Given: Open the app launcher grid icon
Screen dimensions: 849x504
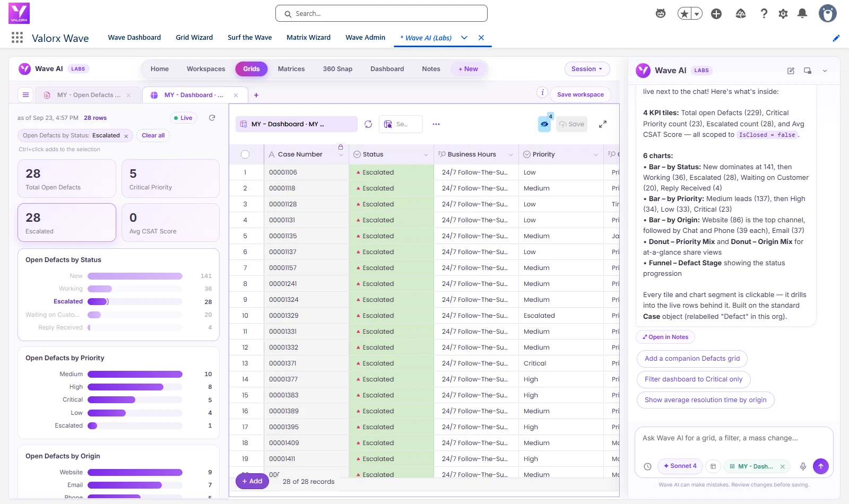Looking at the screenshot, I should point(17,38).
